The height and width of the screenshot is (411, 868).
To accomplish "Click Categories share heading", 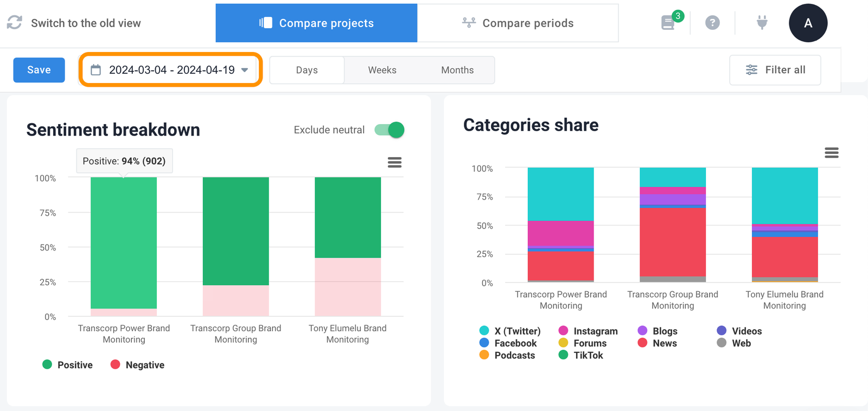I will tap(531, 125).
